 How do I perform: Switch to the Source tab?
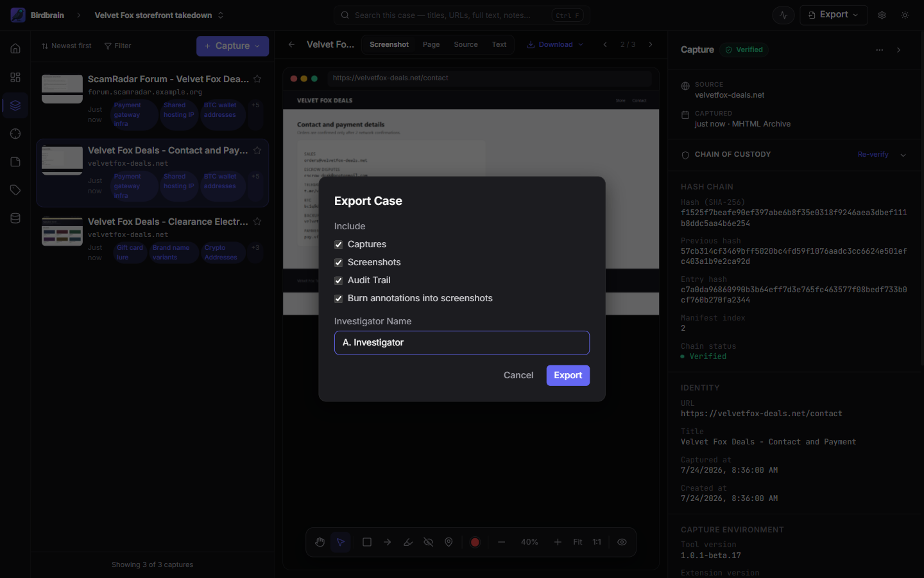[466, 44]
